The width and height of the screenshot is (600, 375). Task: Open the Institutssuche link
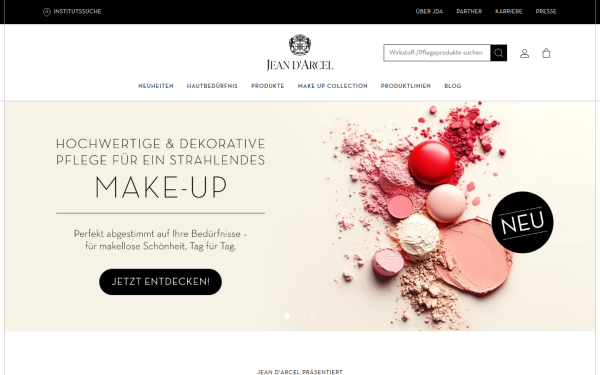click(77, 11)
